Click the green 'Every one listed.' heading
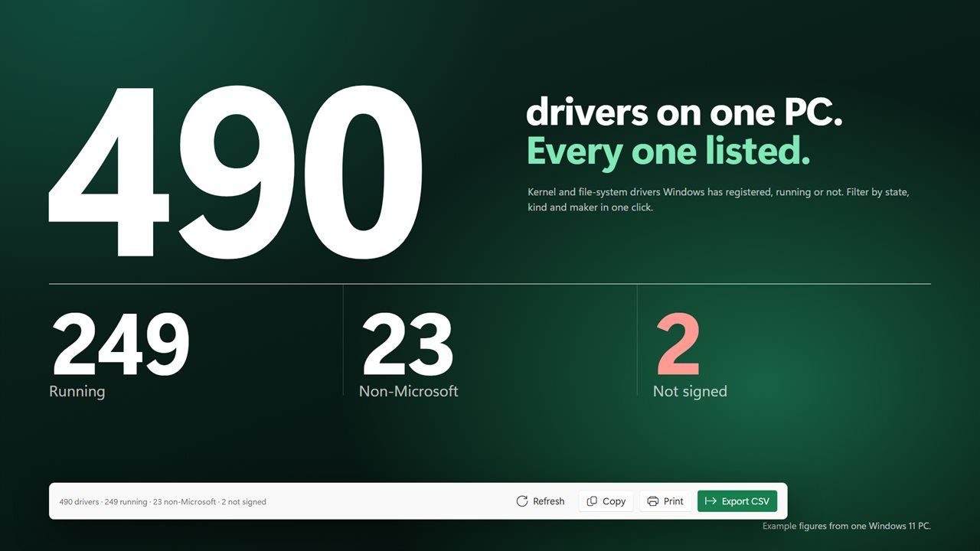 (668, 151)
